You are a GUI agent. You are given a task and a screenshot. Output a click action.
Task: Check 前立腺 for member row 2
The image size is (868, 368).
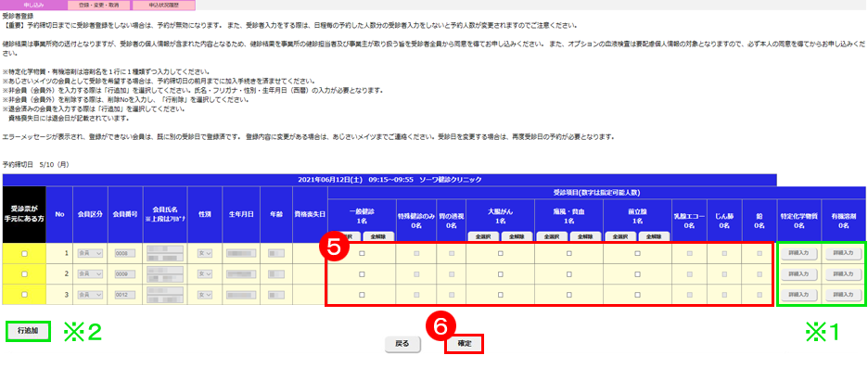[638, 274]
